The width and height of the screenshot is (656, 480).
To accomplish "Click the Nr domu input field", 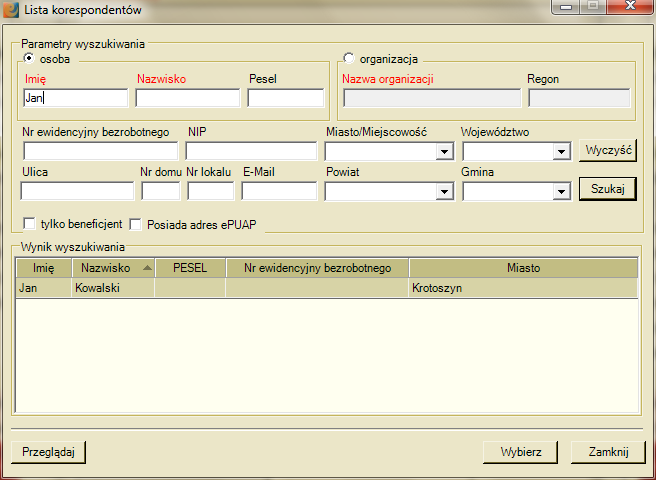I will (x=161, y=191).
